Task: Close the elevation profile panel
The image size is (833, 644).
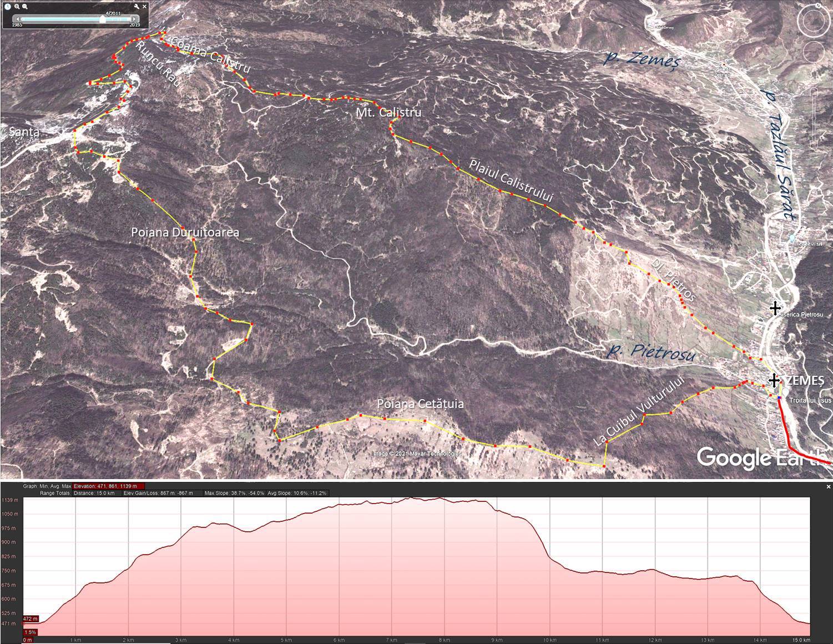Action: [829, 487]
